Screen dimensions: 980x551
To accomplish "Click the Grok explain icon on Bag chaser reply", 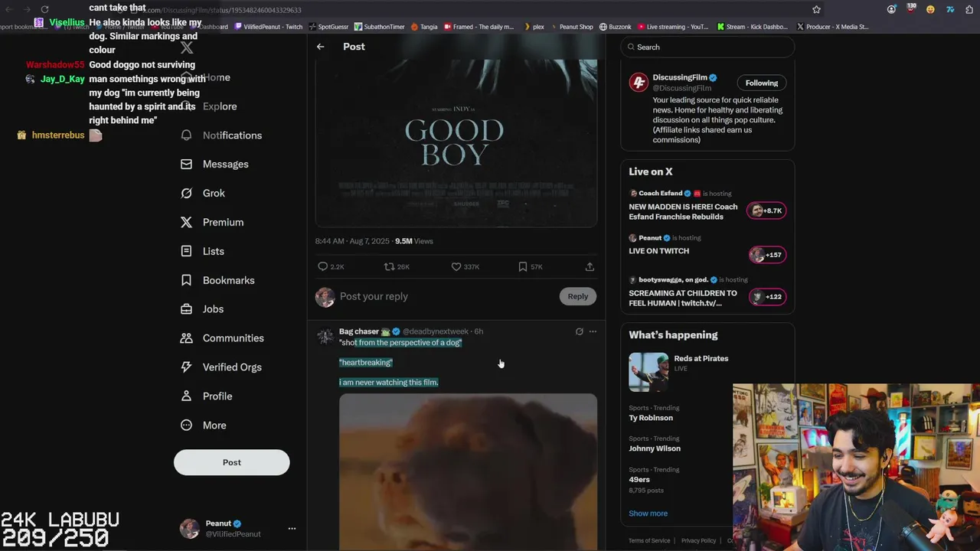I will [x=579, y=332].
